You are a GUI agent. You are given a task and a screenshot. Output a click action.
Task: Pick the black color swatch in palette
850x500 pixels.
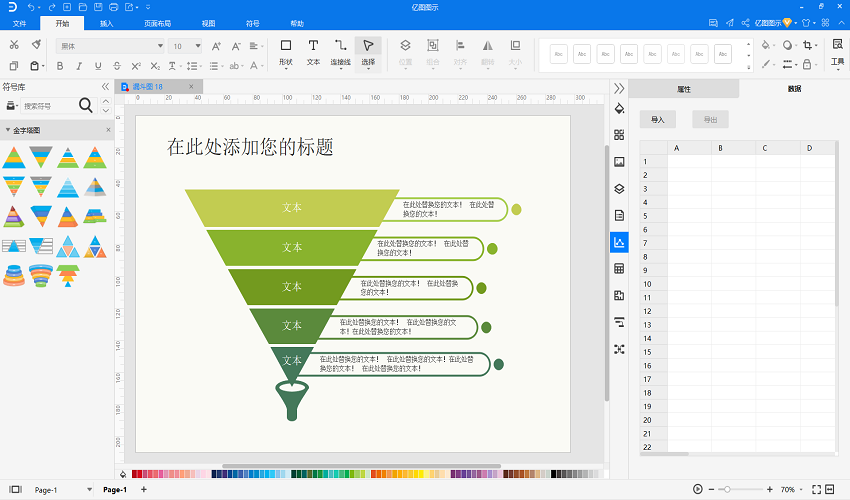coord(554,474)
